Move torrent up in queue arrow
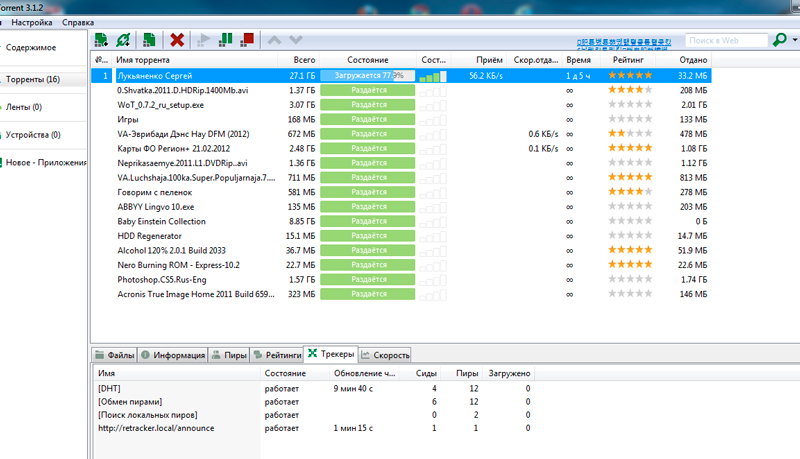800x459 pixels. (274, 40)
